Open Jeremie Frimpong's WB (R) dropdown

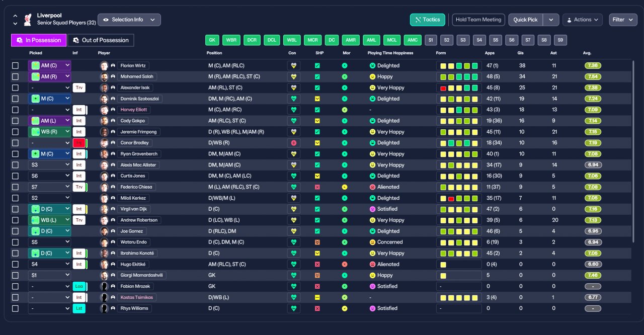click(x=49, y=132)
